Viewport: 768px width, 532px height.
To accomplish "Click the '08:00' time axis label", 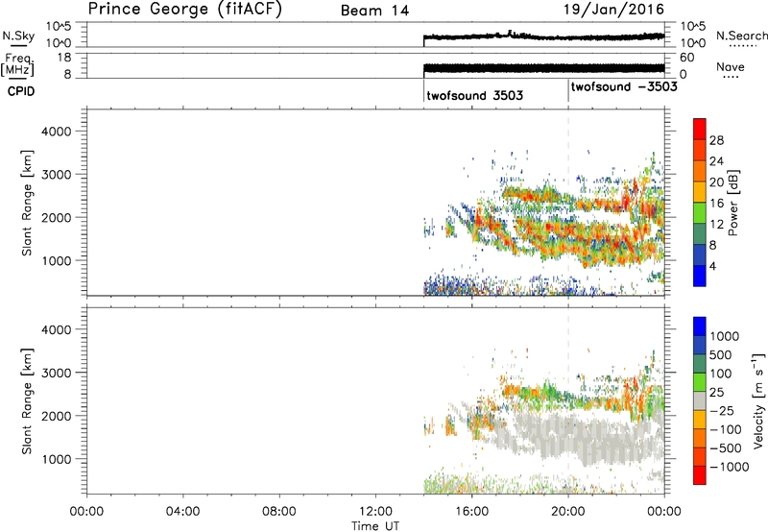I will click(x=278, y=512).
